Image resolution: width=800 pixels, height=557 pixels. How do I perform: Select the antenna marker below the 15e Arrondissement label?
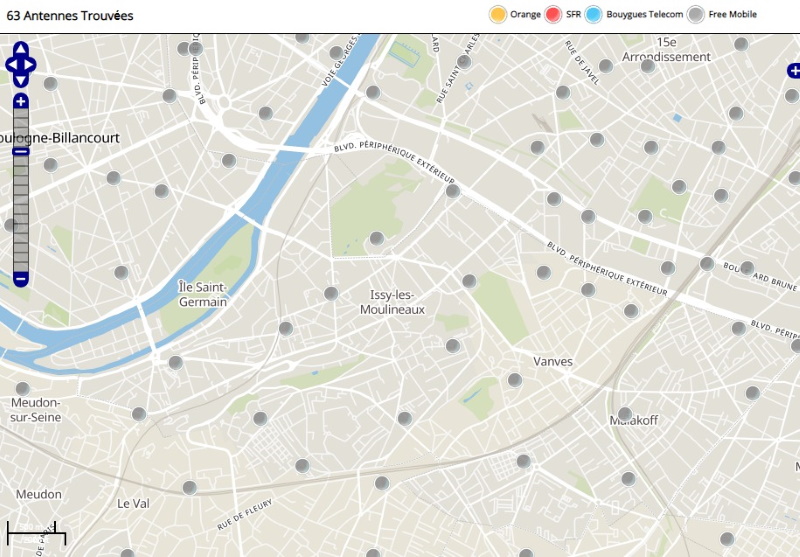click(x=648, y=66)
